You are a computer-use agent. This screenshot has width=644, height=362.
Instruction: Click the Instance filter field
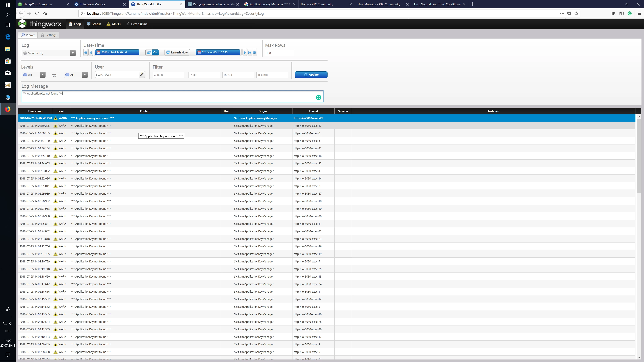(x=272, y=75)
